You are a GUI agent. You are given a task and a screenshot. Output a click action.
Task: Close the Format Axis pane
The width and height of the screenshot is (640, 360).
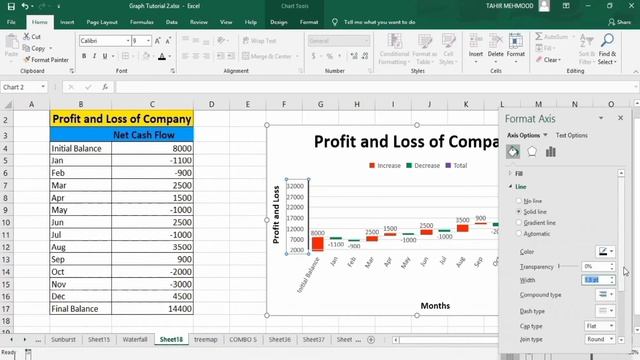(620, 118)
